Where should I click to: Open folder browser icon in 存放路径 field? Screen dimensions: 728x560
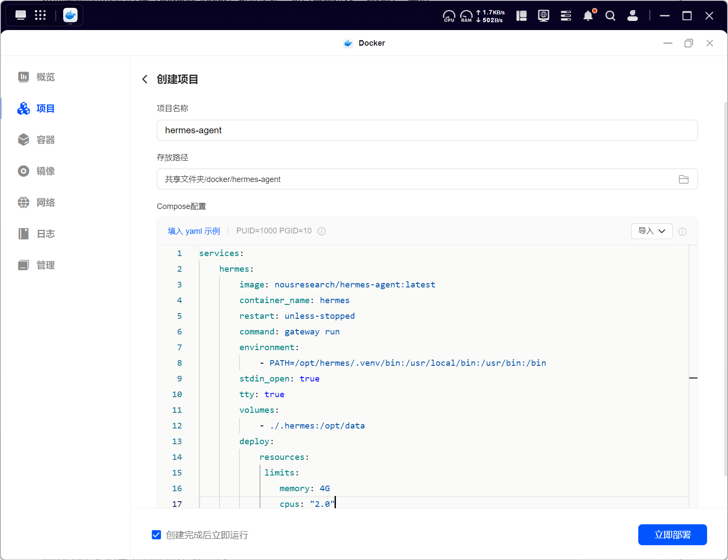pos(684,179)
